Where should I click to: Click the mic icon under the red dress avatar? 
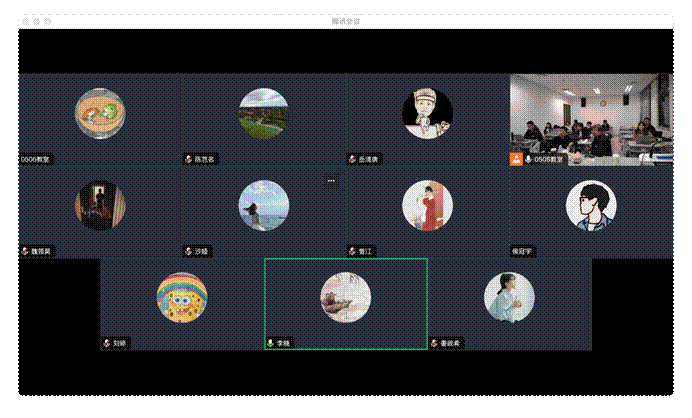tap(352, 251)
